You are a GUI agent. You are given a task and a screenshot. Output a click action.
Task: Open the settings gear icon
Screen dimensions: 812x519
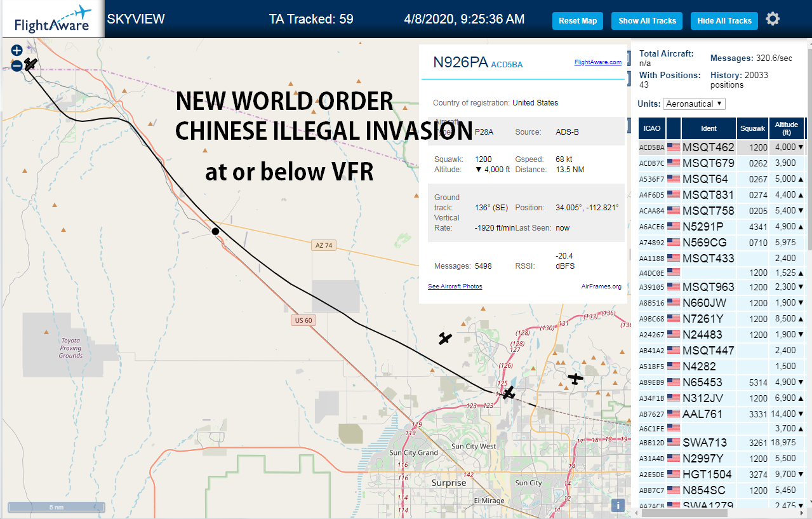(x=773, y=19)
